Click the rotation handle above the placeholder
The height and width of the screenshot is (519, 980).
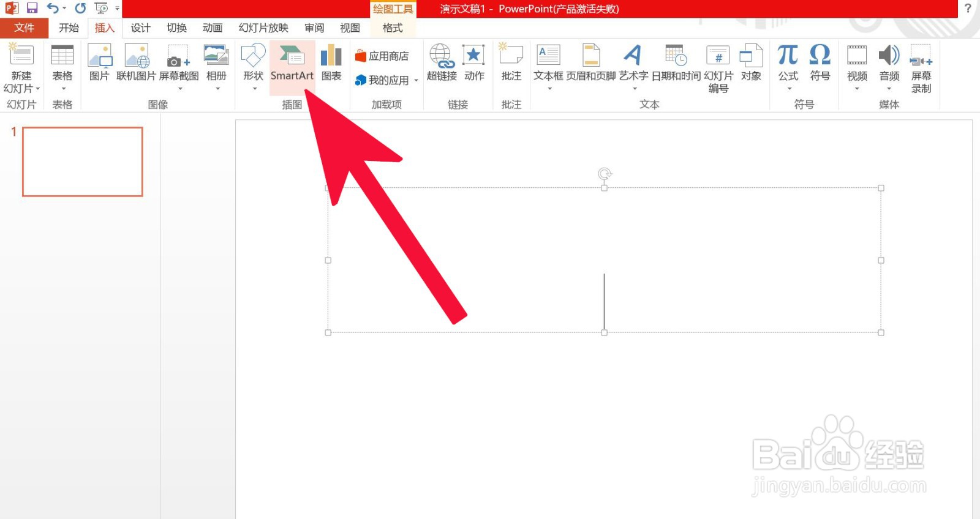(x=605, y=174)
